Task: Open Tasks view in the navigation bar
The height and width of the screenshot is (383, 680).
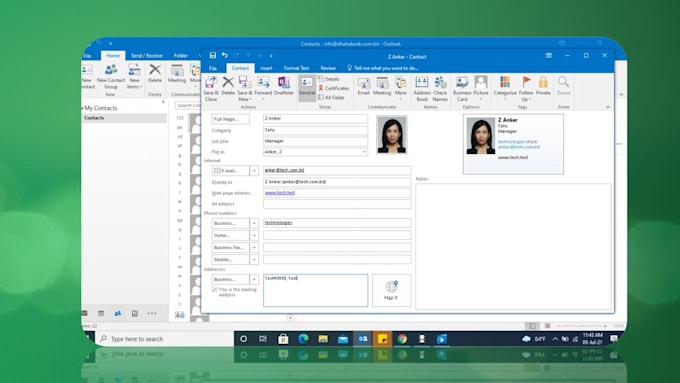Action: pyautogui.click(x=134, y=313)
